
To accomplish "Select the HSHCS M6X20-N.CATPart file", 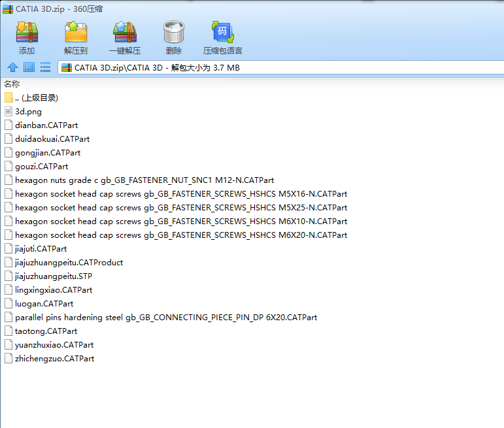I will click(181, 235).
